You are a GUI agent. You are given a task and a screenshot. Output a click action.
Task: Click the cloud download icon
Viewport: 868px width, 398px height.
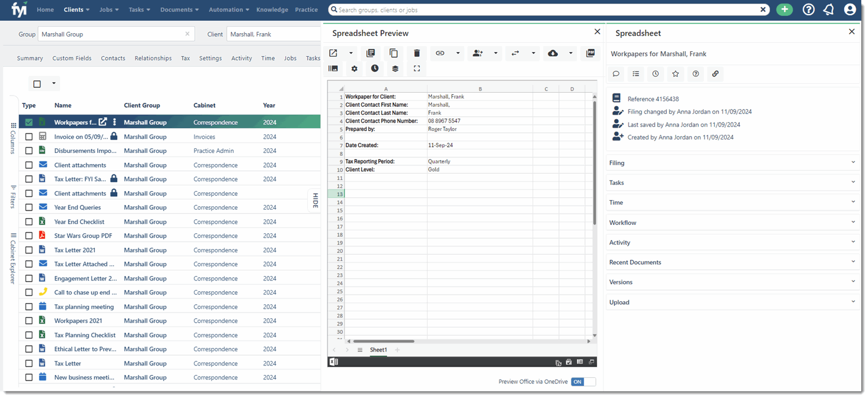[553, 53]
